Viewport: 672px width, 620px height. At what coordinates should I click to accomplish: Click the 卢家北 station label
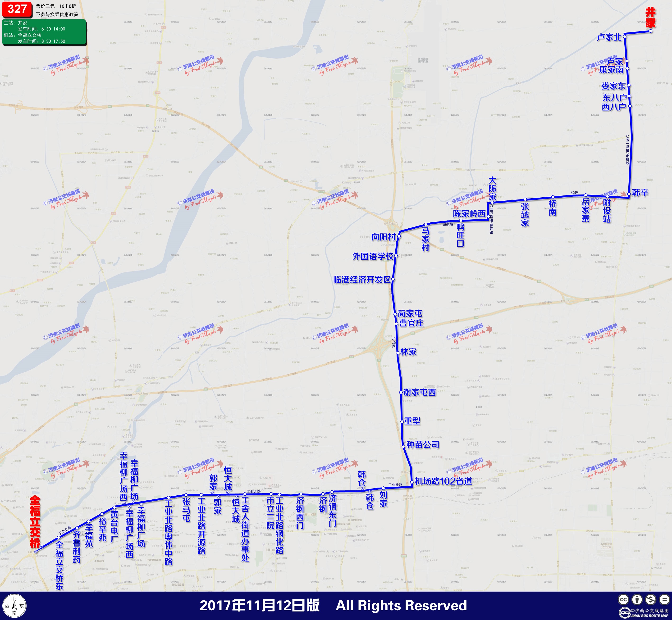[609, 37]
